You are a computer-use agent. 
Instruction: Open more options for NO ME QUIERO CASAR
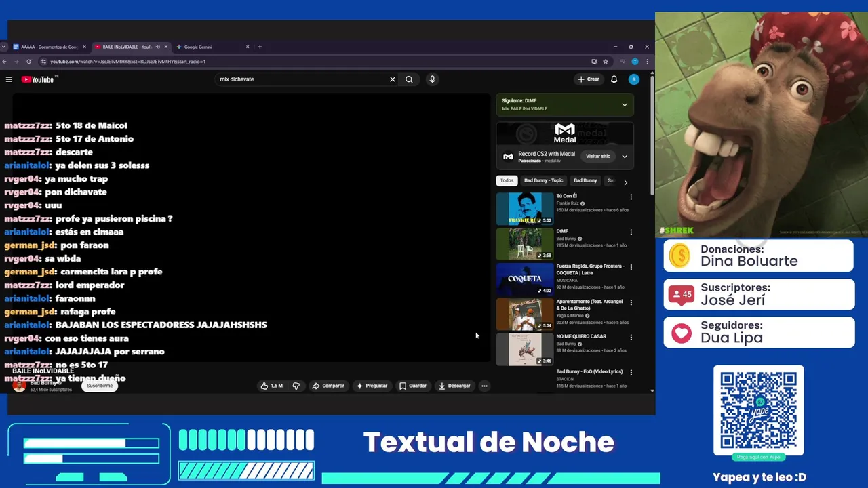point(631,337)
